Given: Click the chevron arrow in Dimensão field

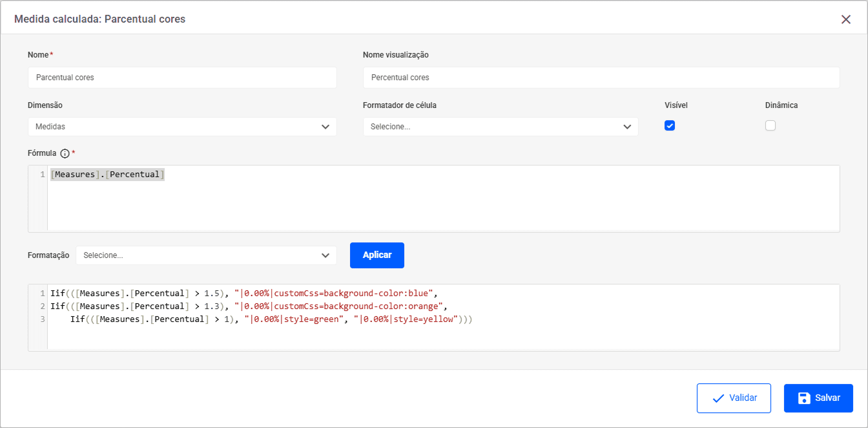Looking at the screenshot, I should (x=325, y=127).
